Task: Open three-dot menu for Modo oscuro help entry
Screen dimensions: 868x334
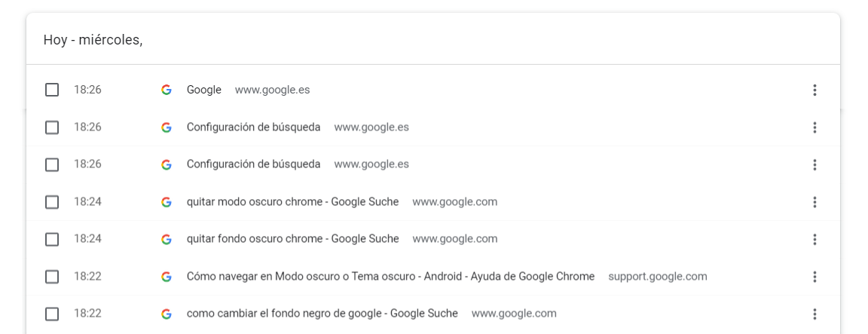Action: coord(815,277)
